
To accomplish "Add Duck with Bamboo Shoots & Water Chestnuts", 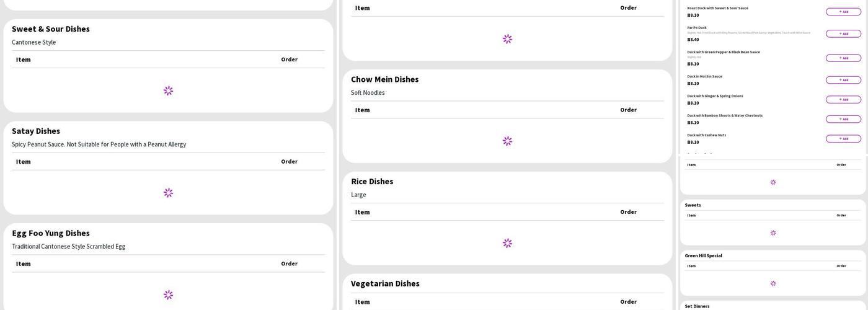I will (x=843, y=119).
